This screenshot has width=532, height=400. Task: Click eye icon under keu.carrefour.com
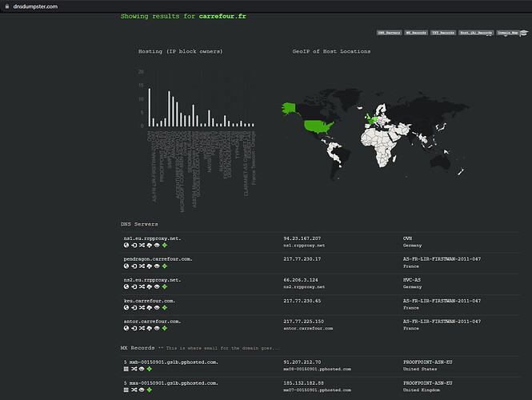point(157,308)
